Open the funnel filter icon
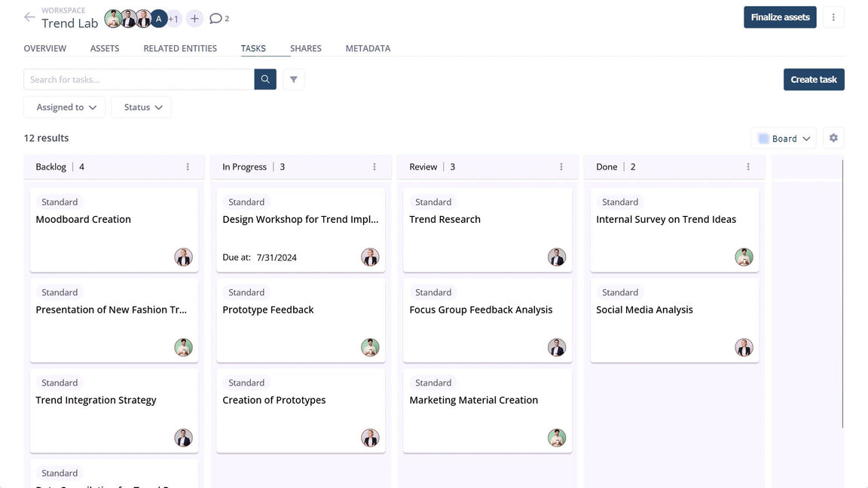This screenshot has height=488, width=868. 294,79
